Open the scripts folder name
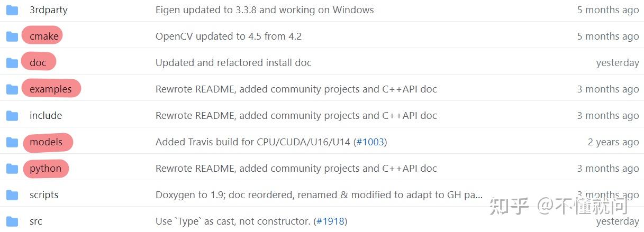 44,195
